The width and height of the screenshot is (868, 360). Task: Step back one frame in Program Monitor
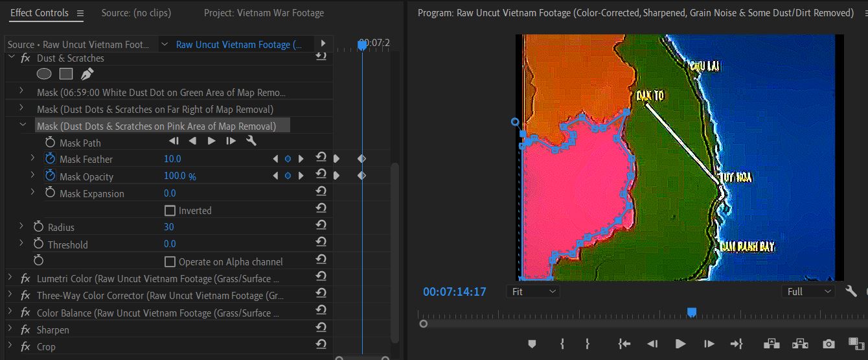tap(653, 344)
